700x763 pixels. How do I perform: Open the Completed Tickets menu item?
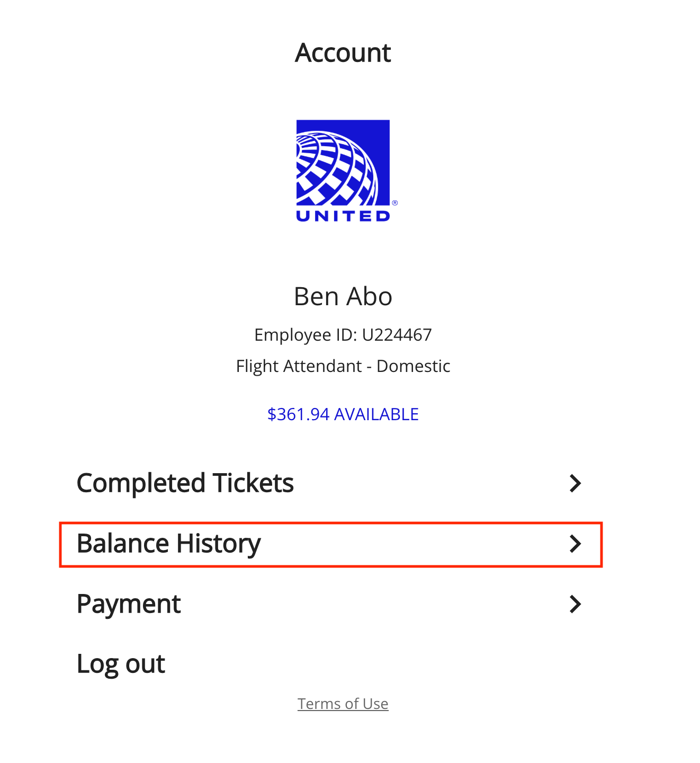coord(331,483)
